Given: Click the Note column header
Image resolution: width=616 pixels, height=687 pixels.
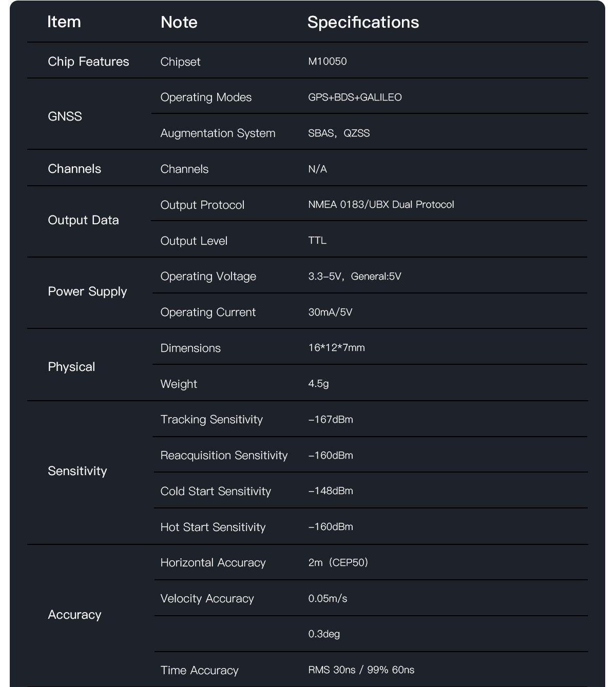Looking at the screenshot, I should (179, 22).
